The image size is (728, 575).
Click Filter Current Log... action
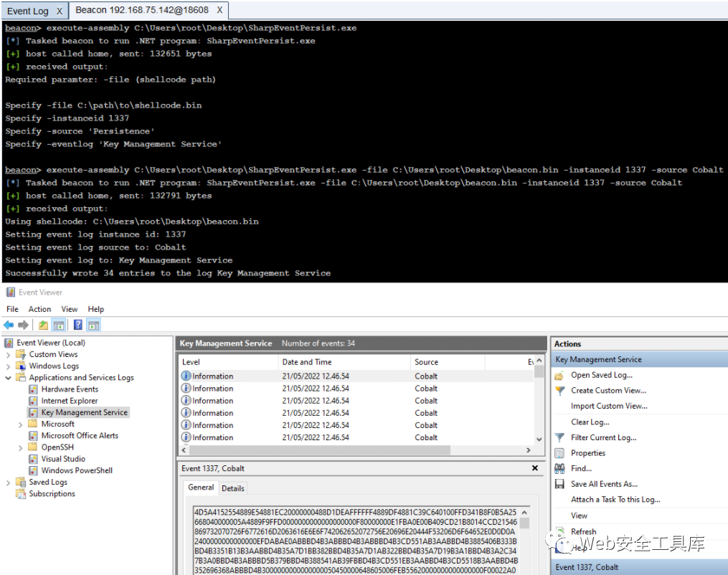pyautogui.click(x=604, y=437)
